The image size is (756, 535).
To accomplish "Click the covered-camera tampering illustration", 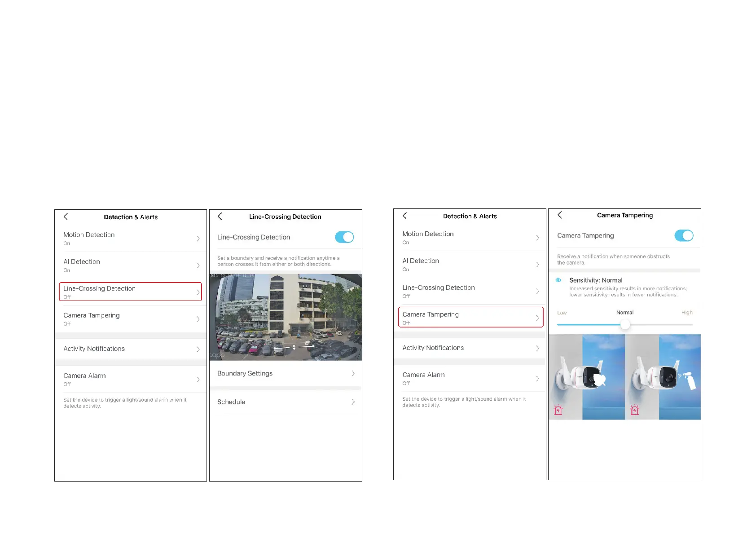I will tap(586, 377).
